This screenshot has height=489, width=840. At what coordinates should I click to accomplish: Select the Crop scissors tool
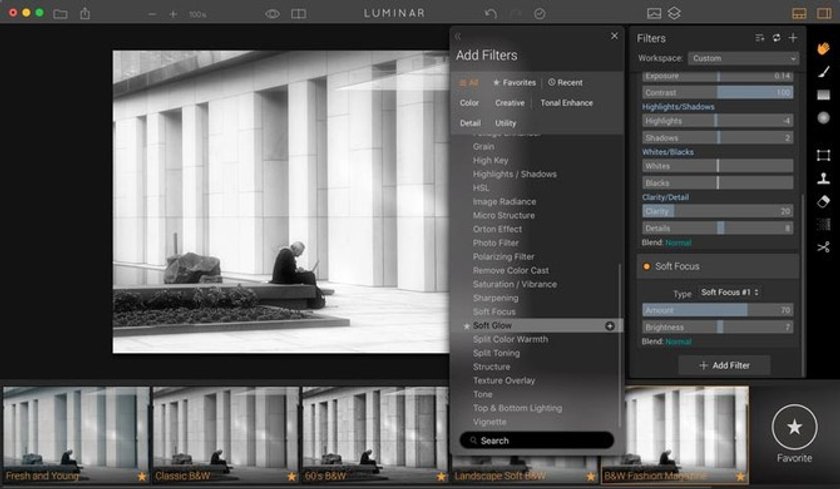click(823, 247)
